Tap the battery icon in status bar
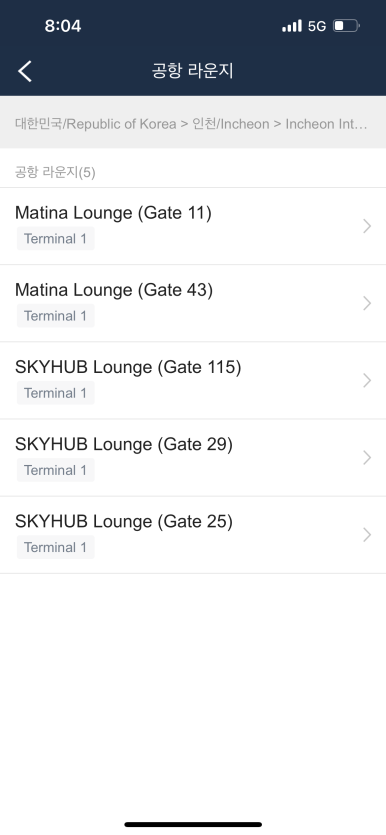 [x=347, y=26]
